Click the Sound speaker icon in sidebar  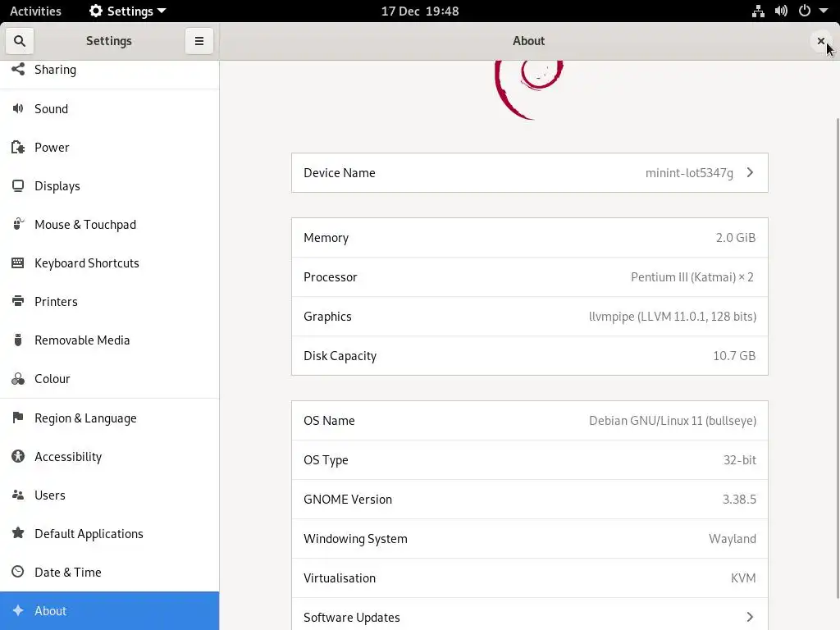click(18, 108)
